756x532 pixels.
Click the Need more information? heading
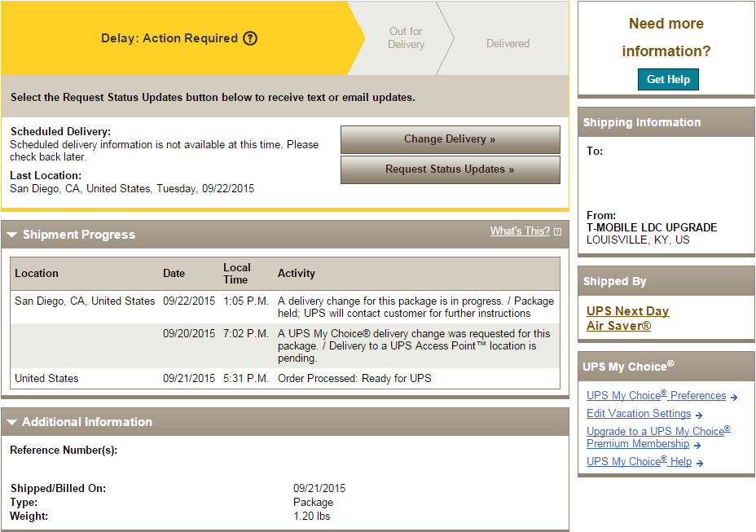pos(666,37)
